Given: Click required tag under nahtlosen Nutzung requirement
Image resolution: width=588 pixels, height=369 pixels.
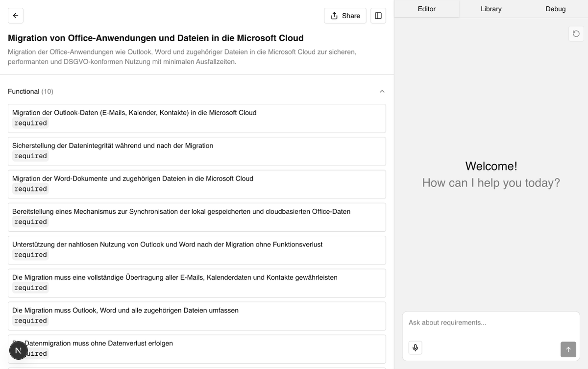Looking at the screenshot, I should click(30, 255).
